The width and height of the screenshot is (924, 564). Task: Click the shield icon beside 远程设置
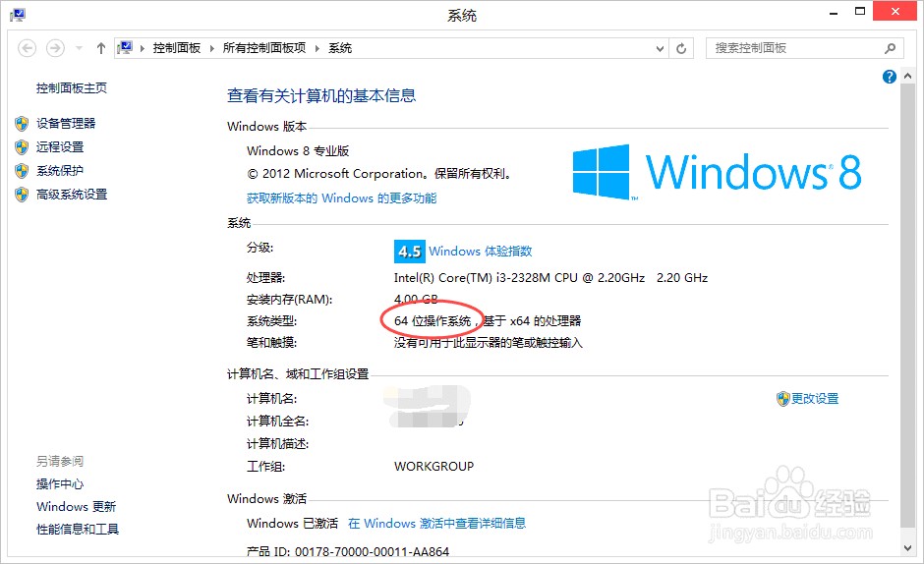[x=22, y=146]
